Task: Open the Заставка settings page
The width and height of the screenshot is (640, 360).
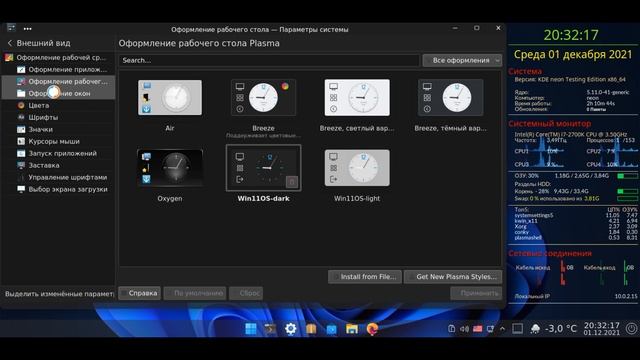Action: pos(58,165)
